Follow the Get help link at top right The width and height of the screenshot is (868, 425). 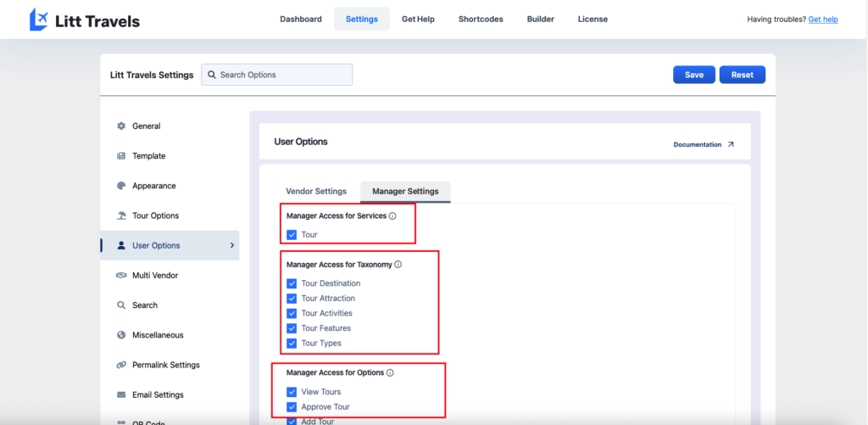point(822,20)
